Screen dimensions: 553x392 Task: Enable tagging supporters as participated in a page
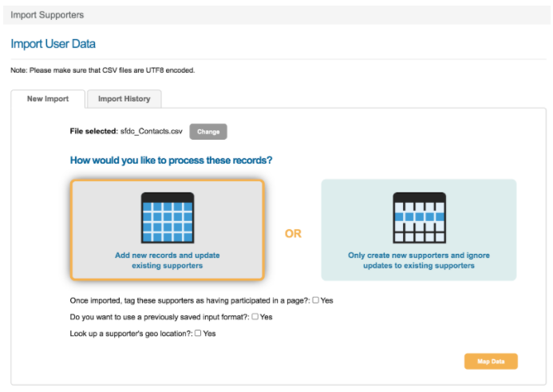(x=316, y=300)
